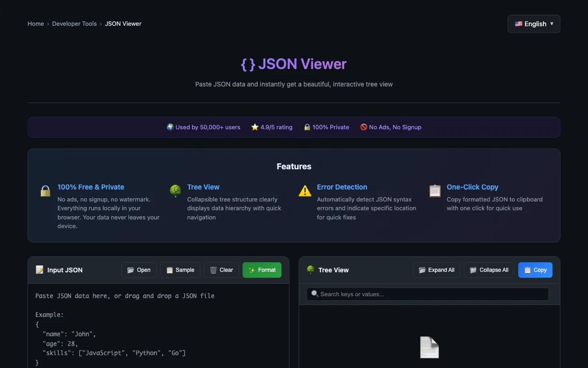The image size is (588, 368).
Task: Click the prohibited icon beside No Ads
Action: pyautogui.click(x=364, y=127)
